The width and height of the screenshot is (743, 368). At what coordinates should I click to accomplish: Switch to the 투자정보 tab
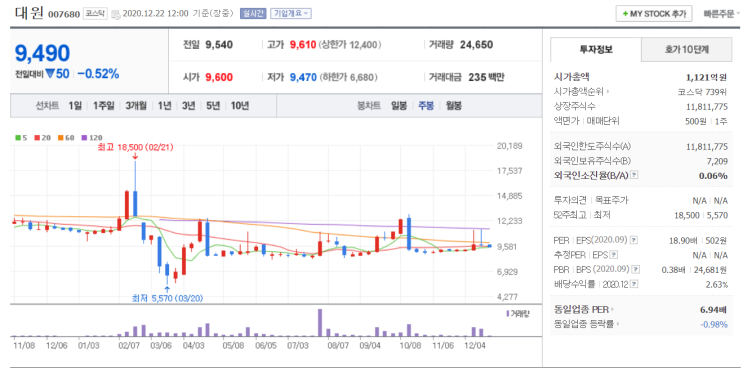point(596,50)
